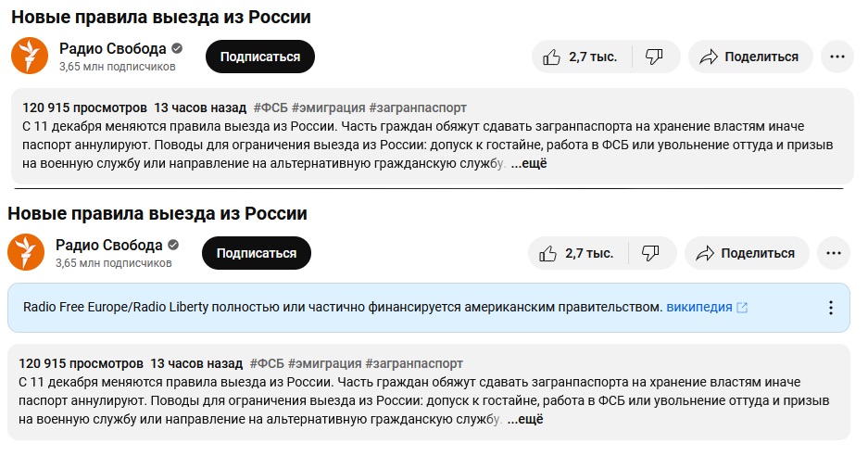The width and height of the screenshot is (868, 456).
Task: Open hashtag #загранпаспорт in upper description
Action: point(418,108)
